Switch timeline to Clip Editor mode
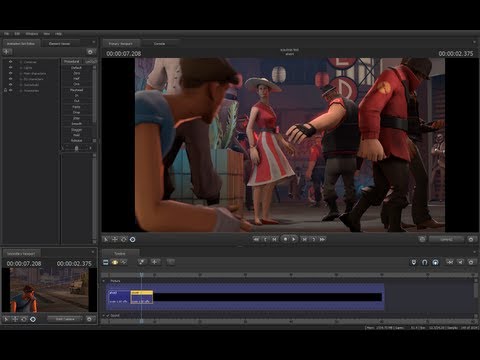Viewport: 480px width, 360px height. [x=106, y=262]
